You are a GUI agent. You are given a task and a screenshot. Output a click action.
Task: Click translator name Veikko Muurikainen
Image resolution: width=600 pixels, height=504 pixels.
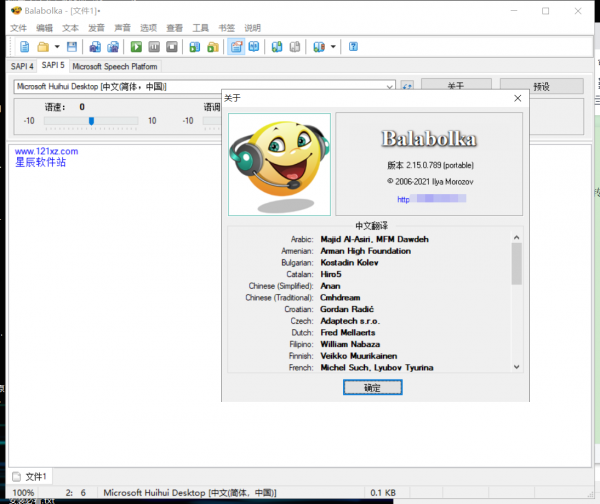click(359, 356)
